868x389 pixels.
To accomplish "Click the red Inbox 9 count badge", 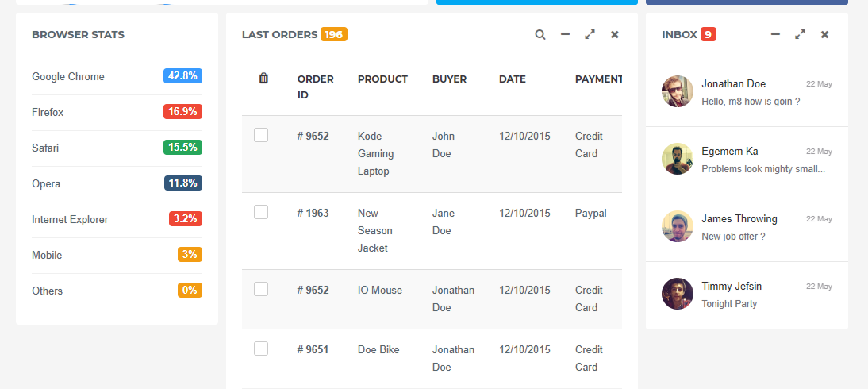I will pyautogui.click(x=708, y=35).
